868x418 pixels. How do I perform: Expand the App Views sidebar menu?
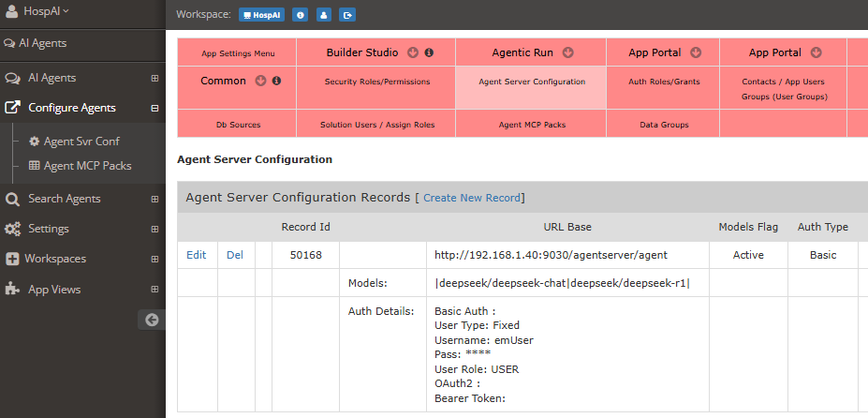point(154,290)
